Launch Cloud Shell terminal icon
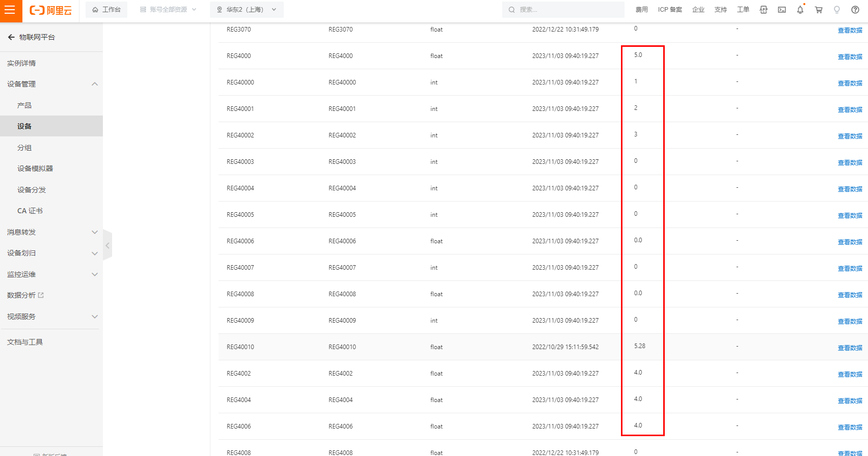The width and height of the screenshot is (868, 456). (x=782, y=10)
